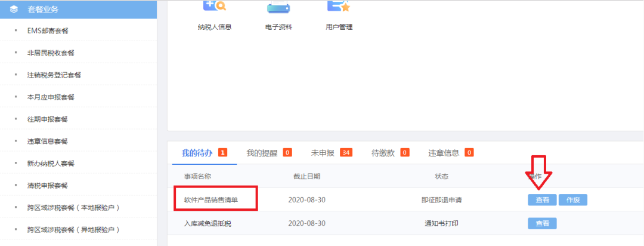Open 违章信息套餐 in the sidebar

(48, 142)
